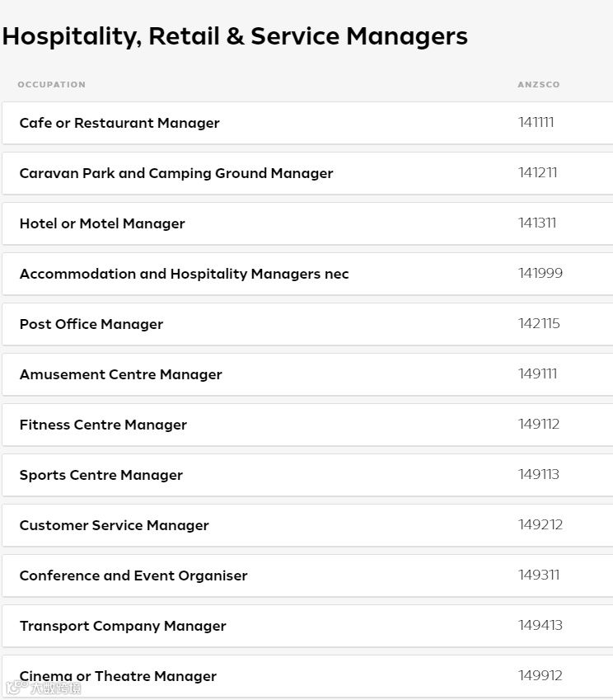
Task: Click ANZSCO code 142115
Action: (x=539, y=324)
